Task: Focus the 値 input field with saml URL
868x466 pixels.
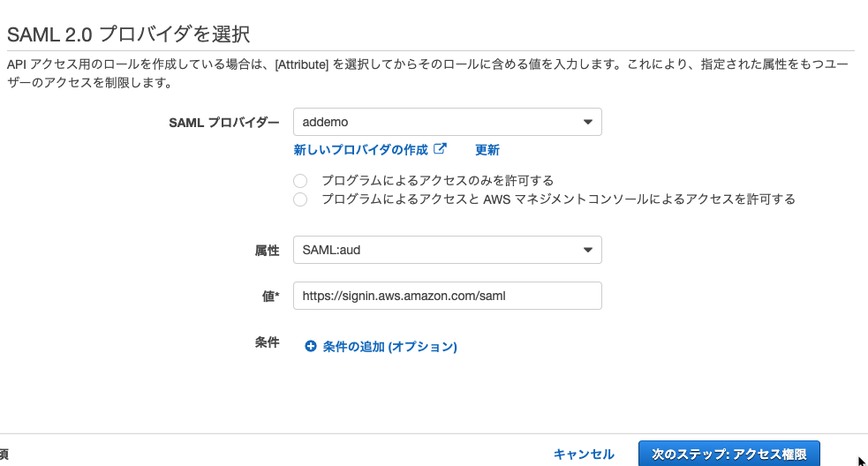Action: (448, 296)
